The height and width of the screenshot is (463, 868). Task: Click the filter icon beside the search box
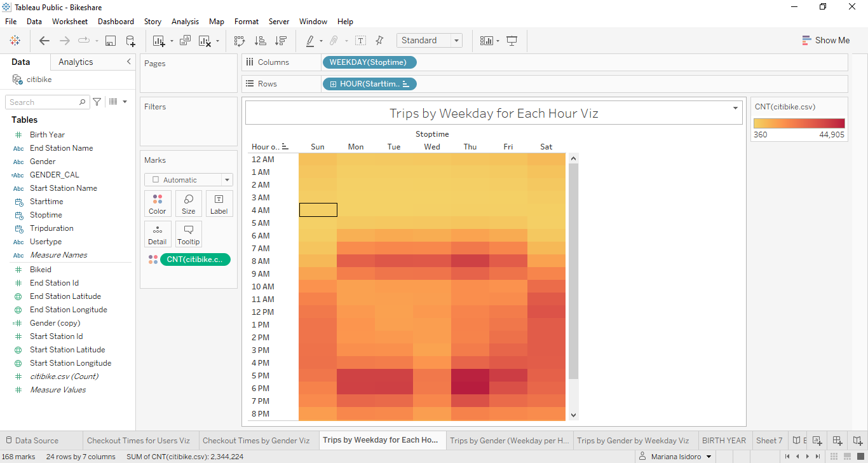point(97,102)
